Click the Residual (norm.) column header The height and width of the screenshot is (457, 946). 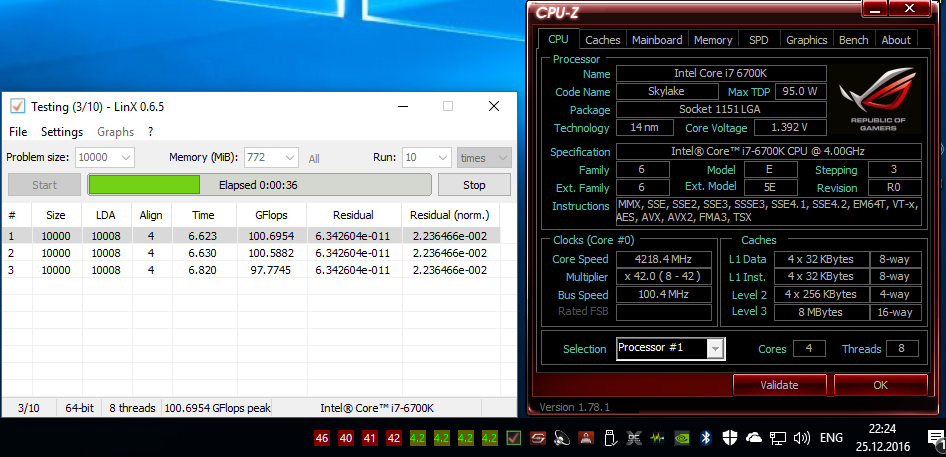coord(450,215)
